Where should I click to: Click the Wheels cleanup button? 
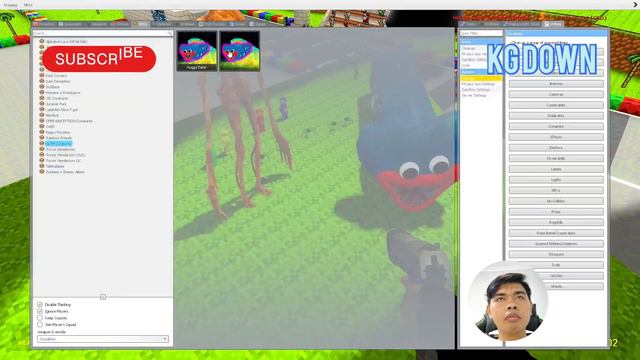(556, 287)
